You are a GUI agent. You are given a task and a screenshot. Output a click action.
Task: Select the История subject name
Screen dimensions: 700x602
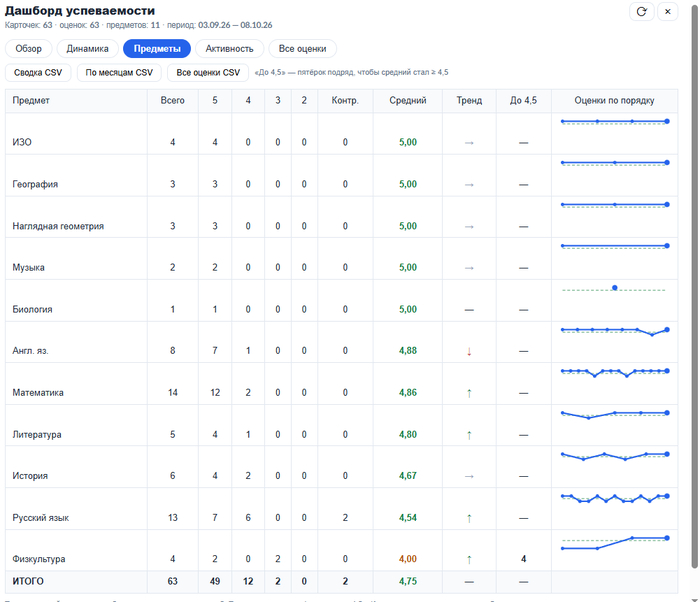[30, 476]
